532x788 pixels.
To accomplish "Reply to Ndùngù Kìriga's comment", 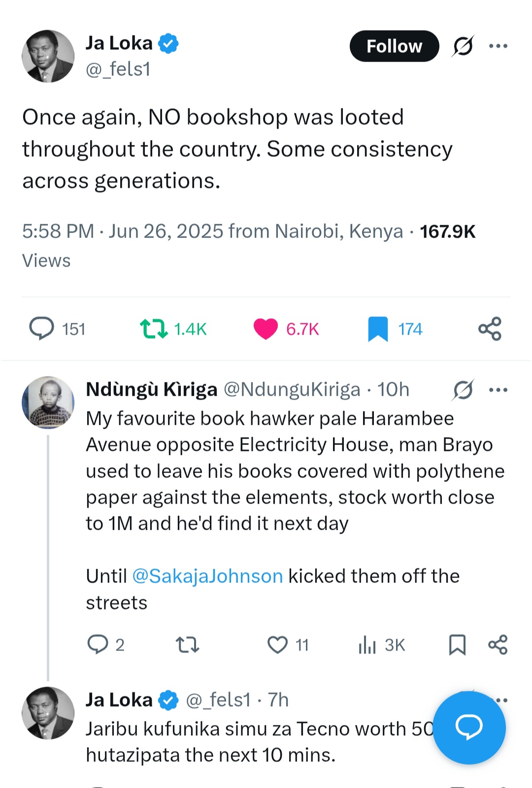I will [98, 644].
